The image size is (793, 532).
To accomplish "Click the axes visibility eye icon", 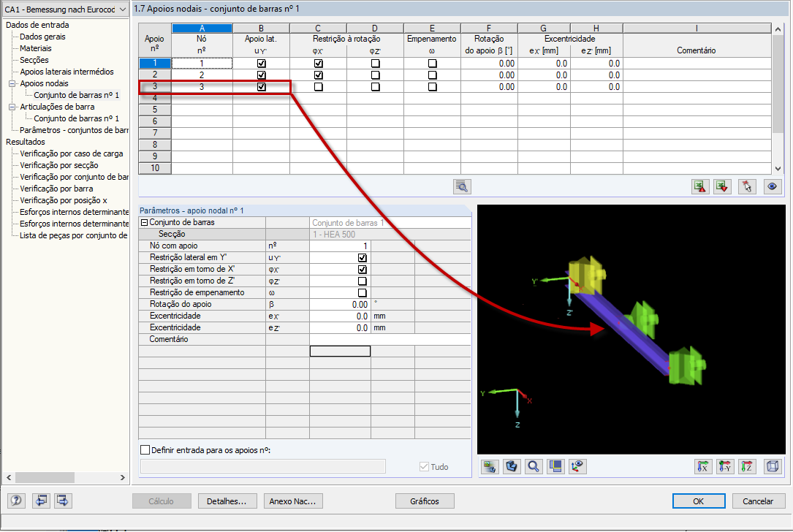I will pos(577,466).
